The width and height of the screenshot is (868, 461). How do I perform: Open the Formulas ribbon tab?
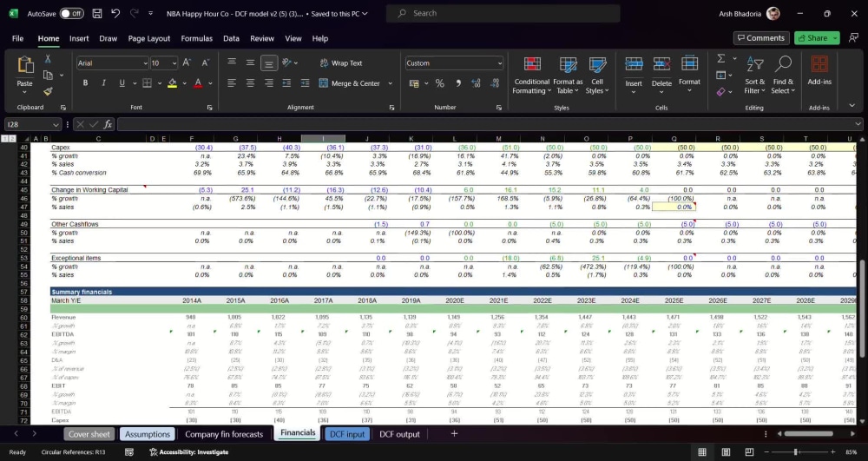point(196,38)
